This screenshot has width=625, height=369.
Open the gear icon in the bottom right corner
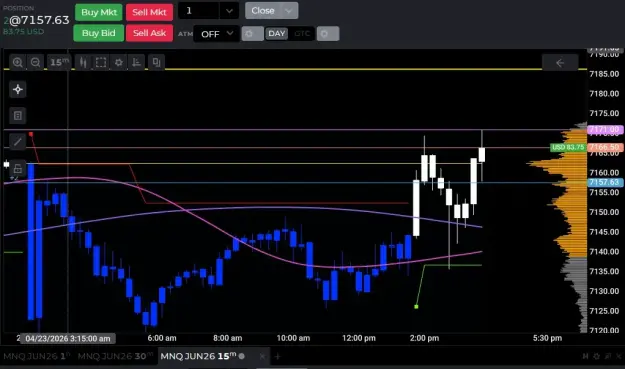pyautogui.click(x=597, y=356)
